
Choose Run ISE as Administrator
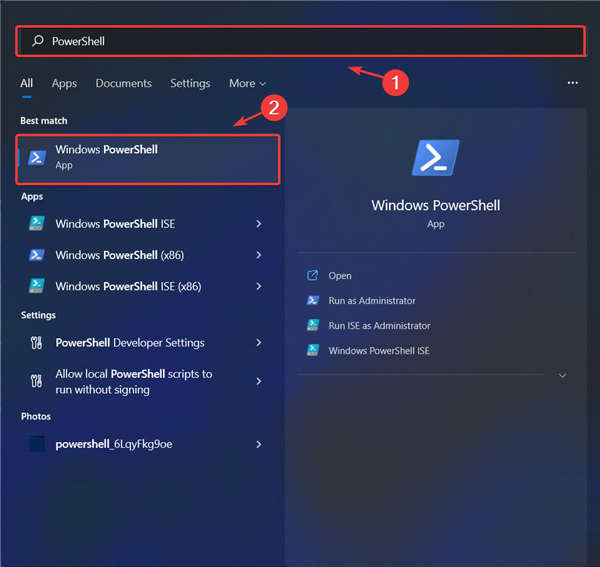coord(379,326)
